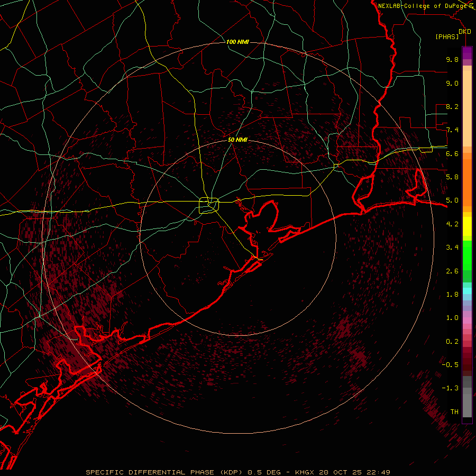The image size is (476, 476).
Task: Click the 7.4 scale label
Action: [x=452, y=130]
